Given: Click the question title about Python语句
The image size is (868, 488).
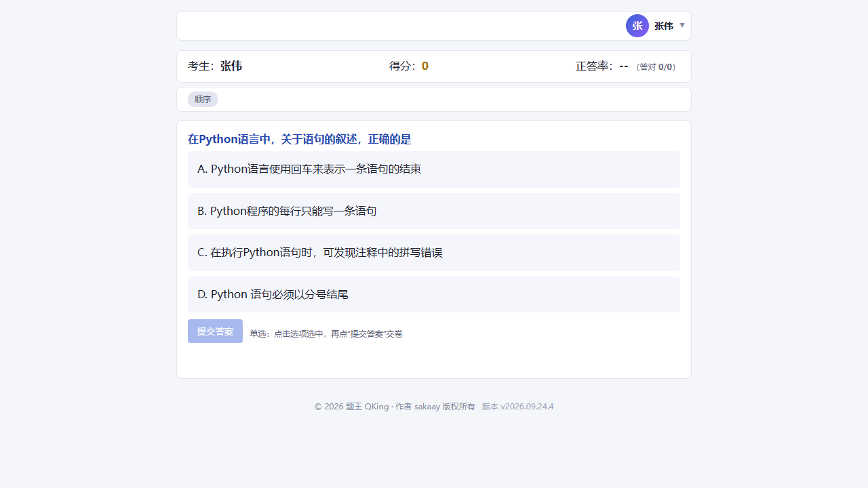Looking at the screenshot, I should pyautogui.click(x=300, y=139).
